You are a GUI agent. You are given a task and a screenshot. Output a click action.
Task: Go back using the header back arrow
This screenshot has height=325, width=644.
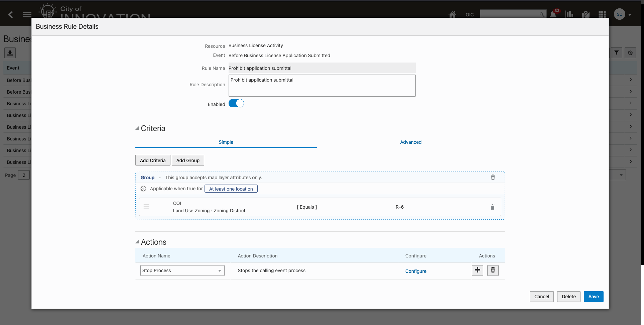[11, 14]
